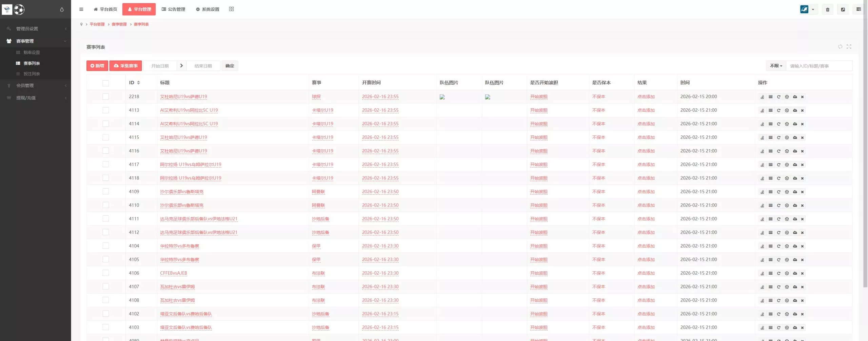Click the hamburger sidebar toggle icon
The width and height of the screenshot is (868, 341).
point(81,9)
